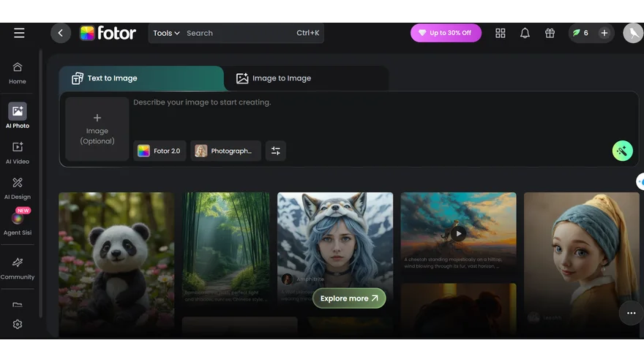Screen dimensions: 644x362
Task: Open notifications bell icon
Action: click(525, 33)
